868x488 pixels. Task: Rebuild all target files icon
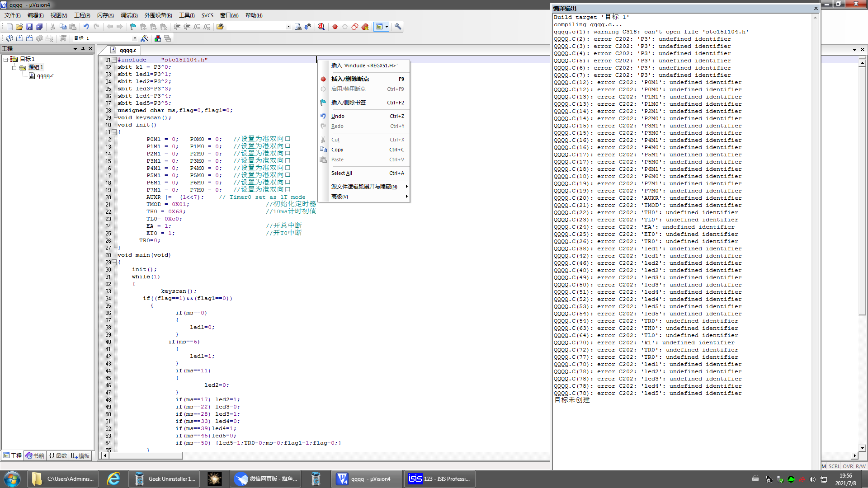[29, 38]
